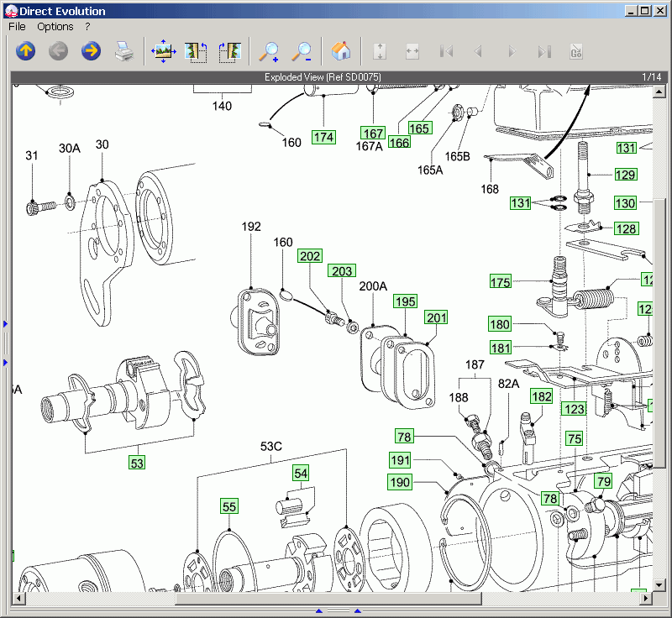Select the Zoom In magnifier tool
The image size is (672, 618).
pos(270,51)
